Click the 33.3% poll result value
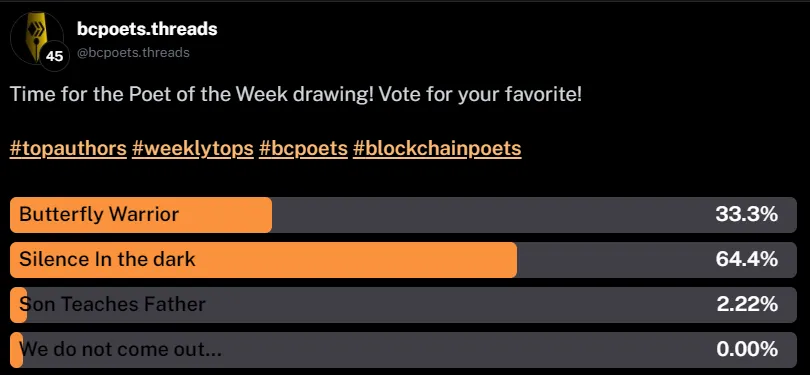The height and width of the screenshot is (375, 810). pos(747,214)
